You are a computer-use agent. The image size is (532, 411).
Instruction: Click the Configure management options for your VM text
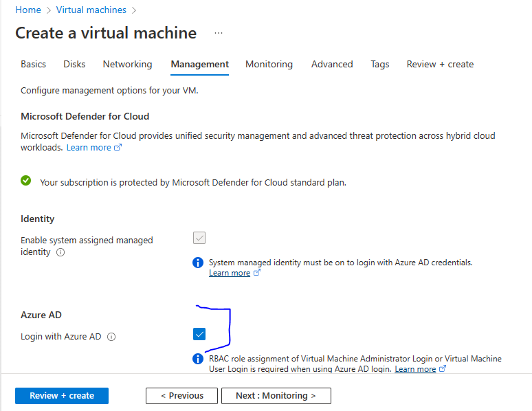click(109, 91)
